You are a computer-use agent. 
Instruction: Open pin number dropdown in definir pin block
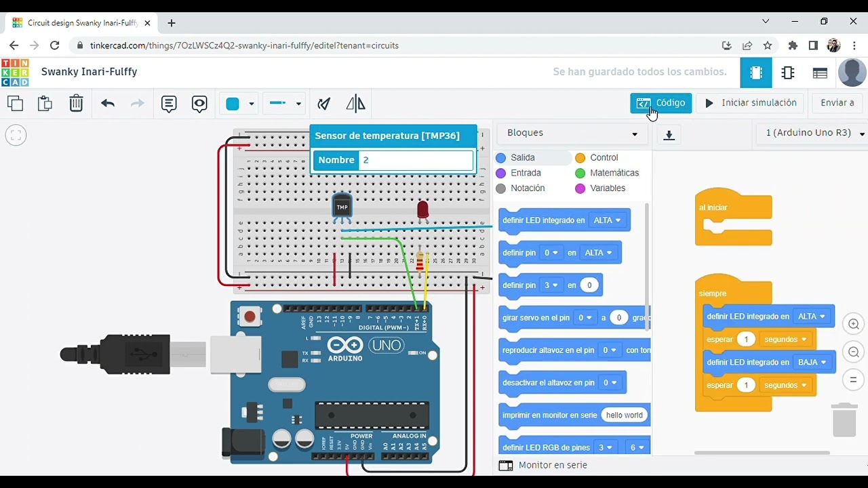click(x=551, y=253)
